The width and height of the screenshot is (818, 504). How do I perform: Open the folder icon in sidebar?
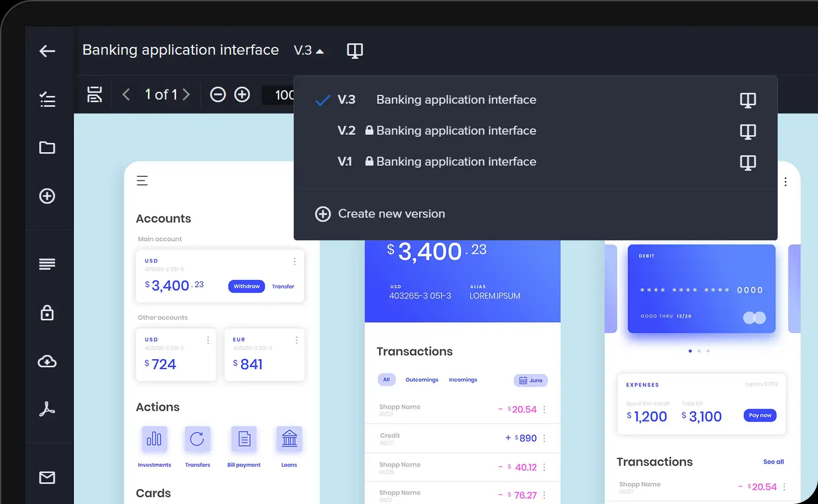(x=47, y=148)
